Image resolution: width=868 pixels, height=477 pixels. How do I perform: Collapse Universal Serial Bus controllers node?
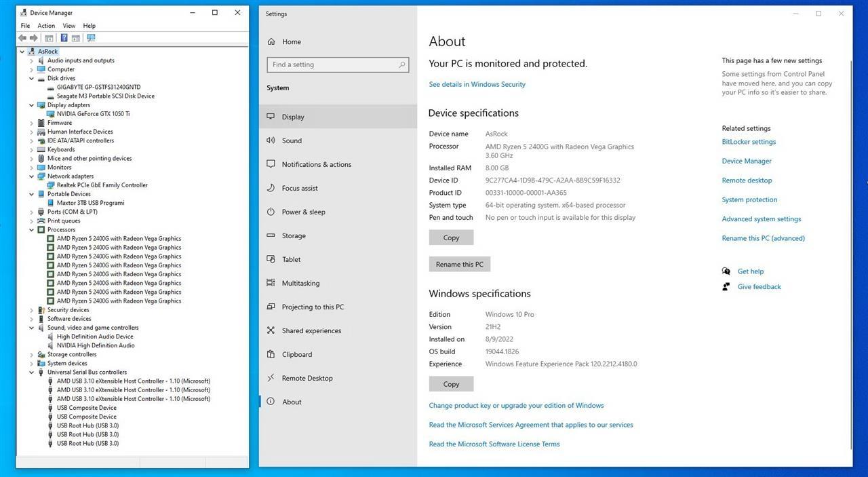coord(31,372)
